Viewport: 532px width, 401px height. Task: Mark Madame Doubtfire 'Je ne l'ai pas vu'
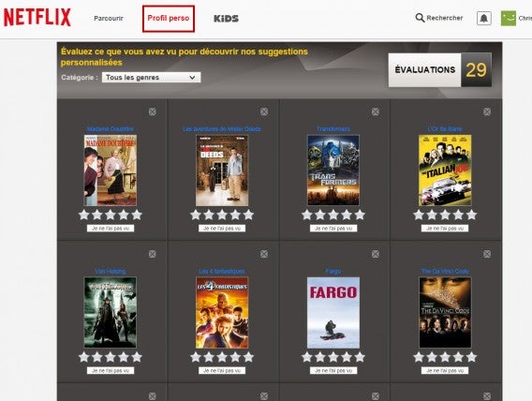pos(111,229)
